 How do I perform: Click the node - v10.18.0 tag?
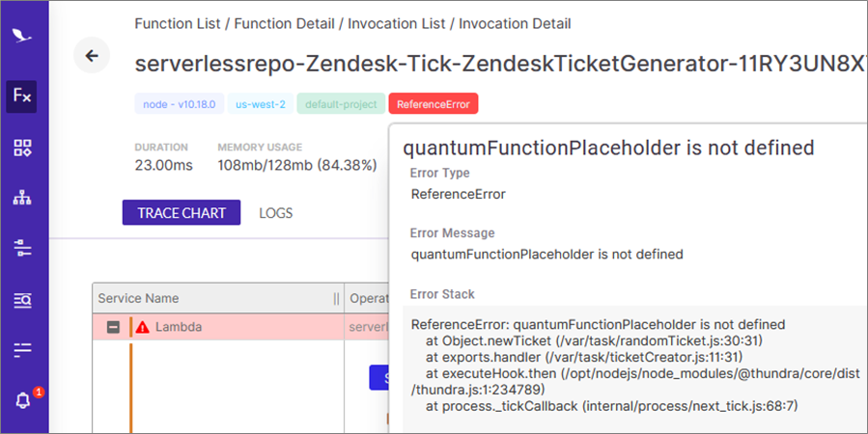[180, 104]
